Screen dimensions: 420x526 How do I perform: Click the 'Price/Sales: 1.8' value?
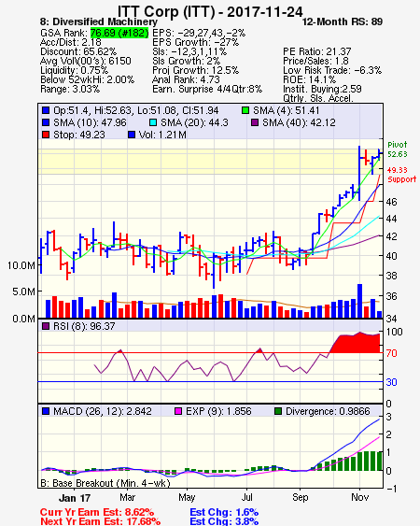tap(315, 61)
